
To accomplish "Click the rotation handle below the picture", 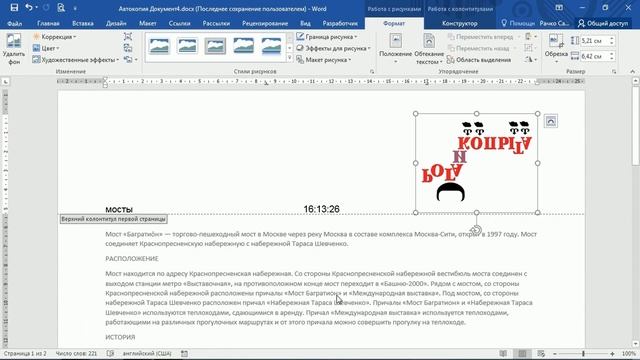I will [x=476, y=230].
